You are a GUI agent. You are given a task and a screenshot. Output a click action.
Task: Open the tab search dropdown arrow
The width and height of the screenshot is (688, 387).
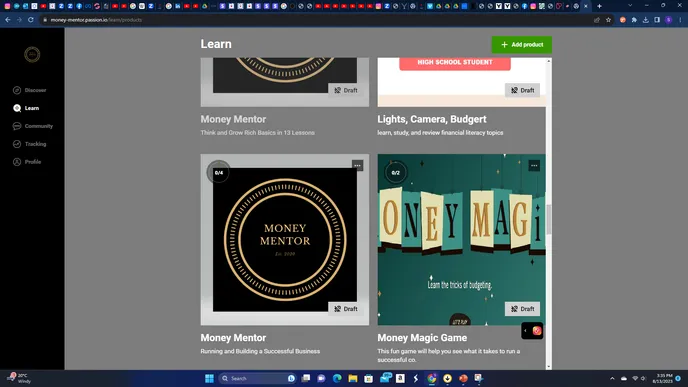(x=630, y=6)
